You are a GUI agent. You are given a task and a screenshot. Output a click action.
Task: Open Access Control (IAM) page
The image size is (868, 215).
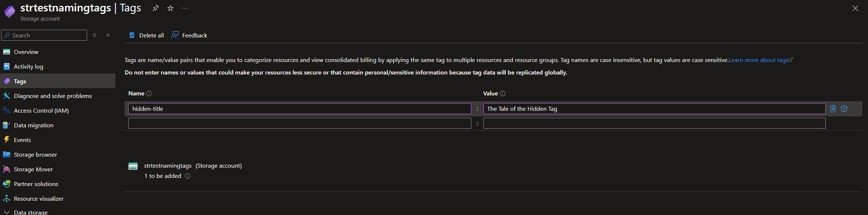click(41, 110)
